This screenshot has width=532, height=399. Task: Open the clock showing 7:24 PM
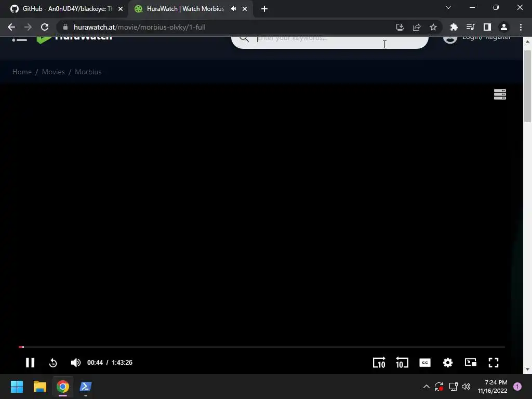tap(493, 387)
